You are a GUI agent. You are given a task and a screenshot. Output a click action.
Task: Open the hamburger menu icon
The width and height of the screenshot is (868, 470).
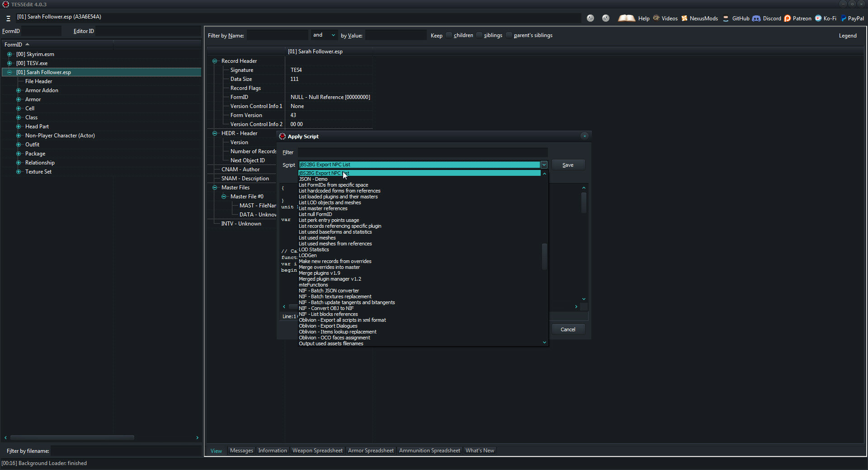coord(8,19)
